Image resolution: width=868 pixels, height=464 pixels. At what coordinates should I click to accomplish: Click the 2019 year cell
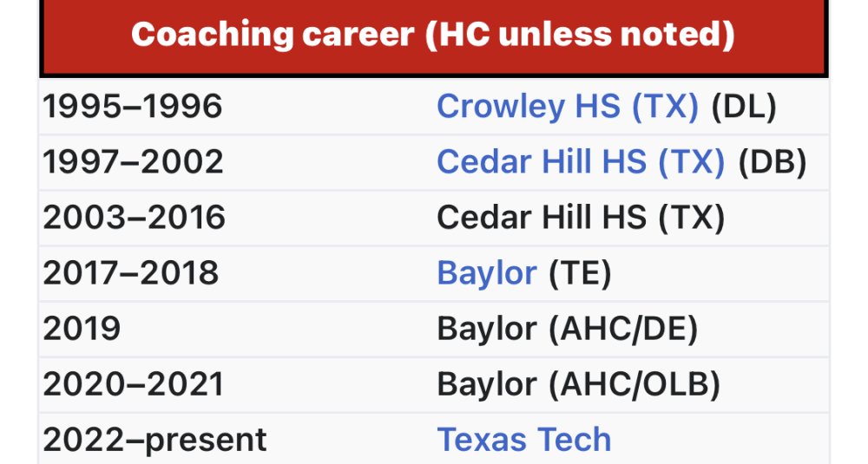coord(82,329)
